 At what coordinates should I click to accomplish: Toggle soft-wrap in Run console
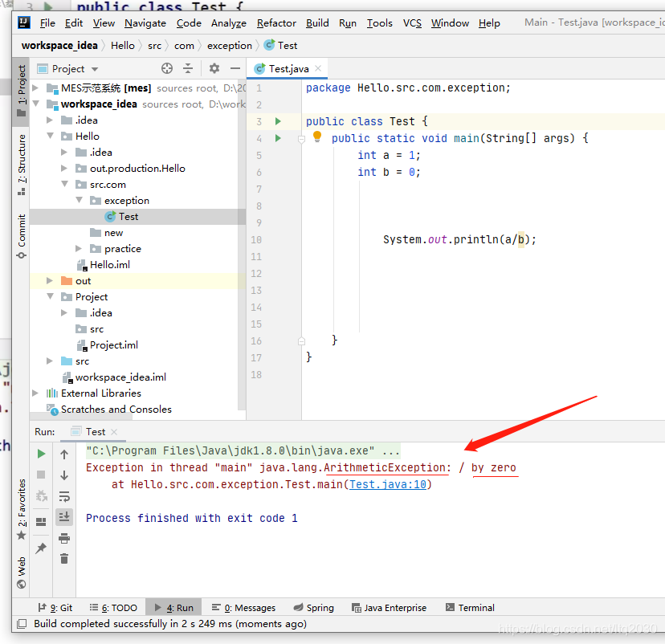[x=64, y=496]
